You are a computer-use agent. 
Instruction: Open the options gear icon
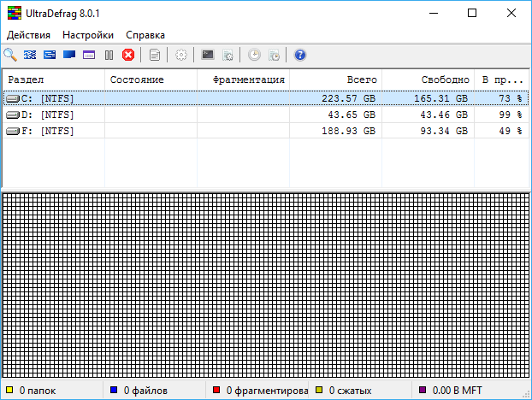coord(181,55)
